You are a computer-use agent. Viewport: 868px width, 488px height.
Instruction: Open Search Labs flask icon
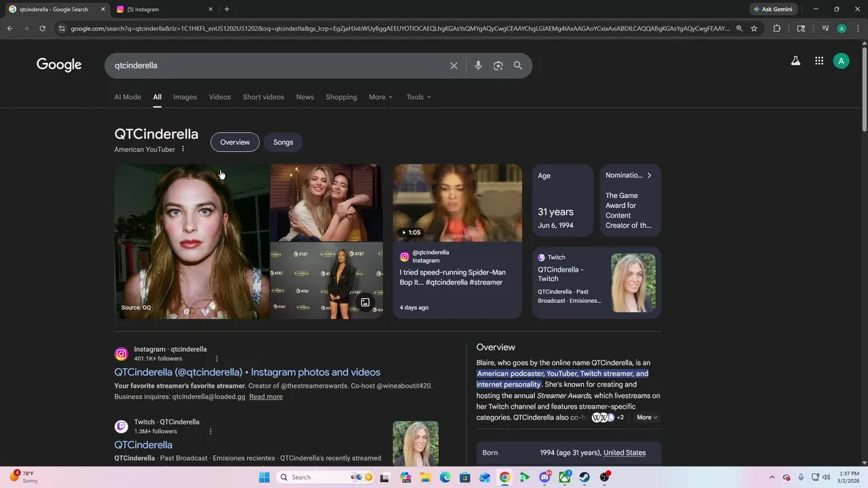(x=795, y=61)
